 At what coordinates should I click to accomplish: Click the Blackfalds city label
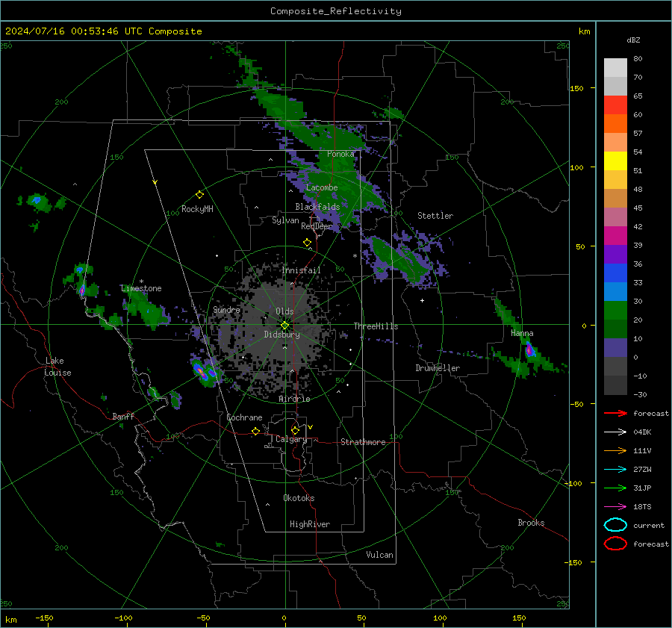tap(317, 207)
